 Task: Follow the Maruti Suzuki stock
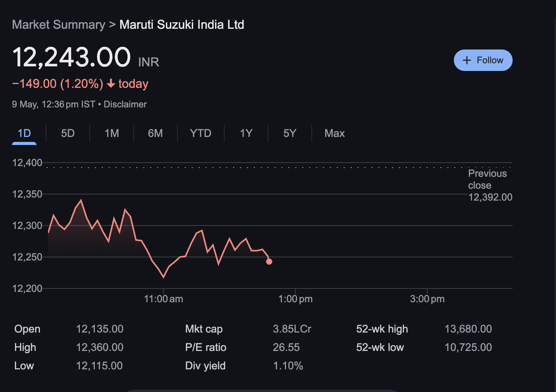coord(483,60)
